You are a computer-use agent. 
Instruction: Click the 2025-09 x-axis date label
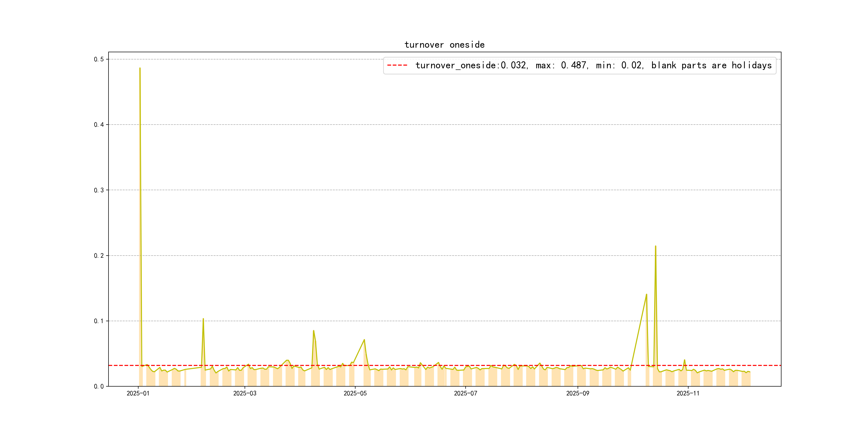point(578,394)
